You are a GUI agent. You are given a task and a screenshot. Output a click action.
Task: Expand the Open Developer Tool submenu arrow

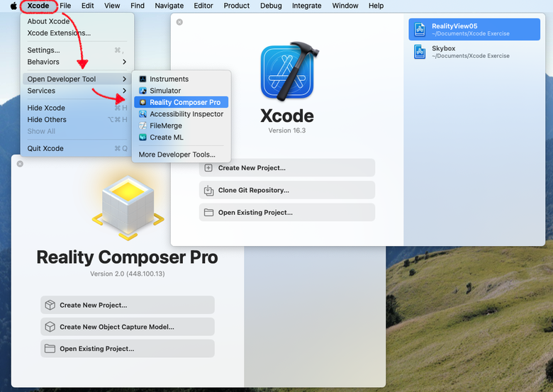[124, 79]
